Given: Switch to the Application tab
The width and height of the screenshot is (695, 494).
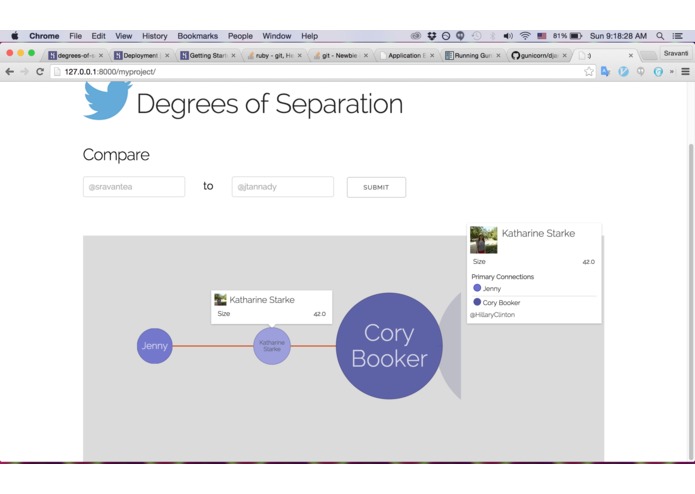Looking at the screenshot, I should tap(406, 55).
